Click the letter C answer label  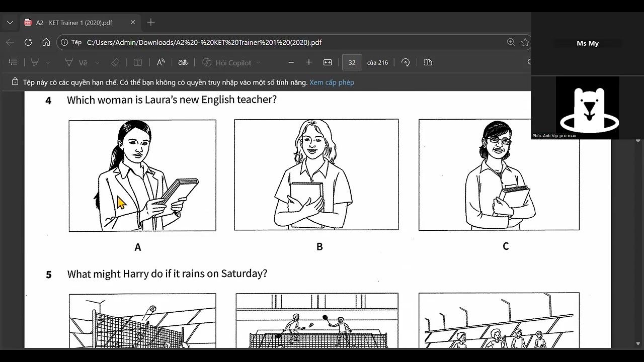click(x=506, y=246)
